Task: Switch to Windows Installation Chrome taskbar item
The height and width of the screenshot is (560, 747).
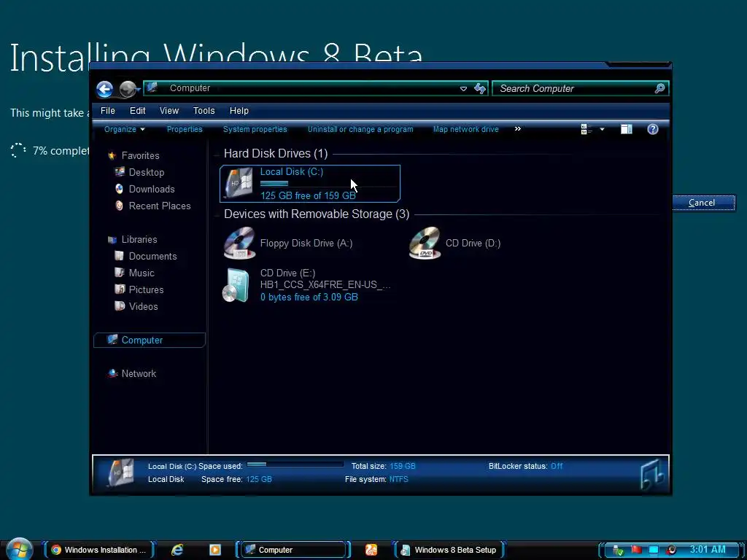Action: point(99,550)
